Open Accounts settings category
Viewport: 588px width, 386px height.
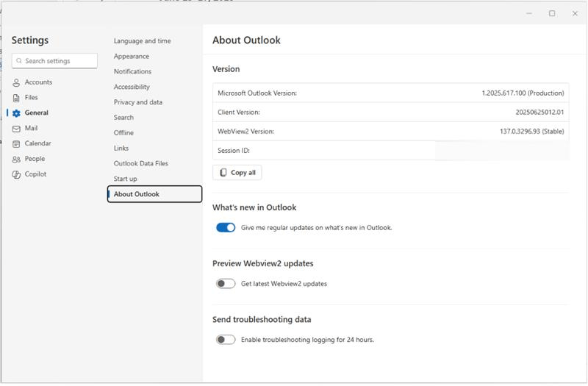tap(38, 82)
